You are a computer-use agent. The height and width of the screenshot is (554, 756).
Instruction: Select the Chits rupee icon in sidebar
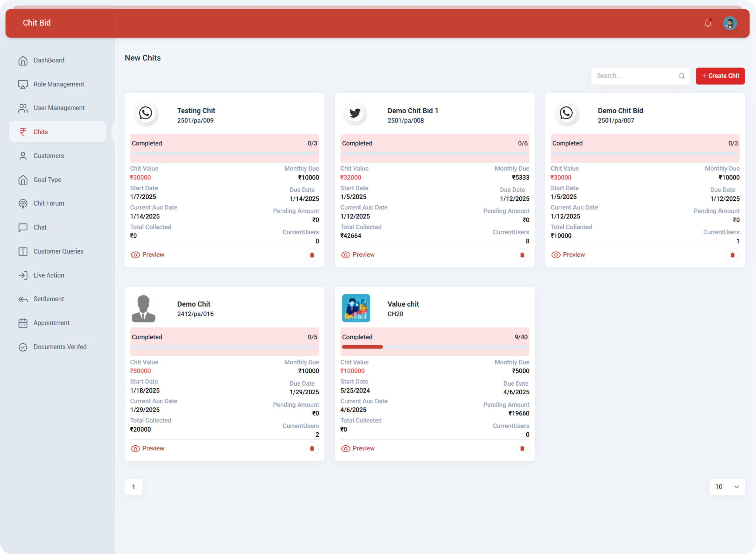22,132
